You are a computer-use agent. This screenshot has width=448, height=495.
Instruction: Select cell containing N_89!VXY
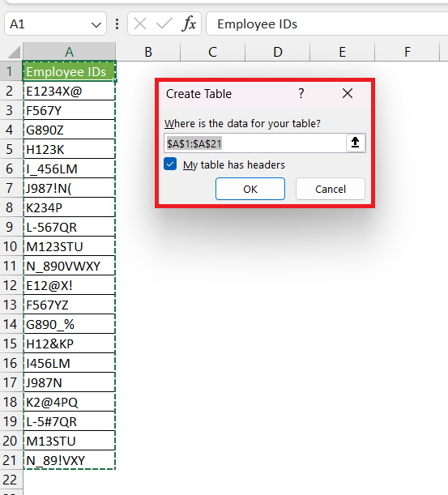(x=69, y=460)
